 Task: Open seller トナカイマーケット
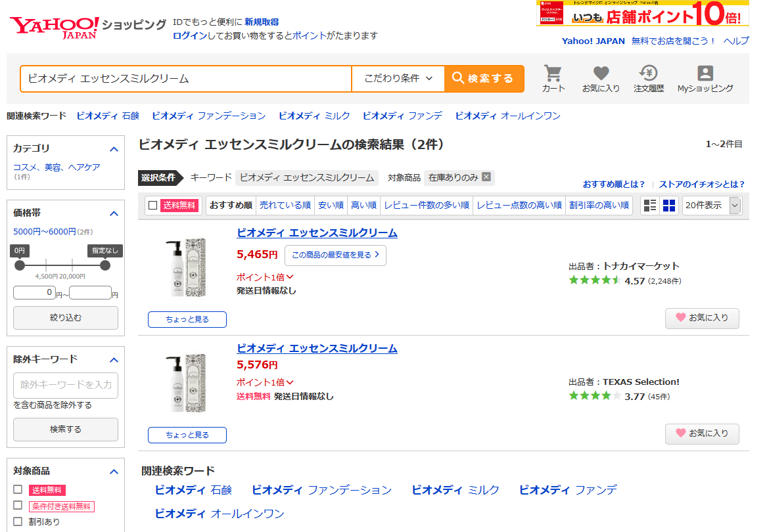click(x=641, y=266)
